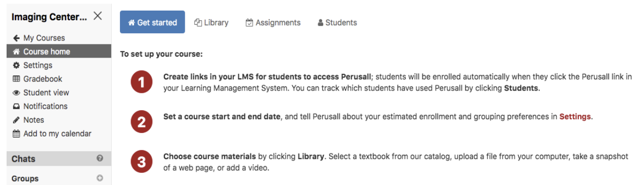This screenshot has height=185, width=644.
Task: Click the plus icon beside Groups
Action: 100,178
